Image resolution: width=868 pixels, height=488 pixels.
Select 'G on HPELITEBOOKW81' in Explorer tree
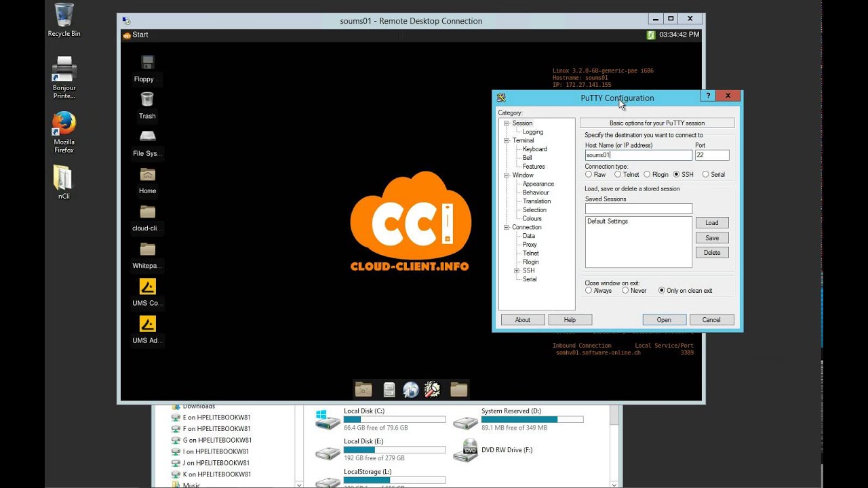click(217, 440)
